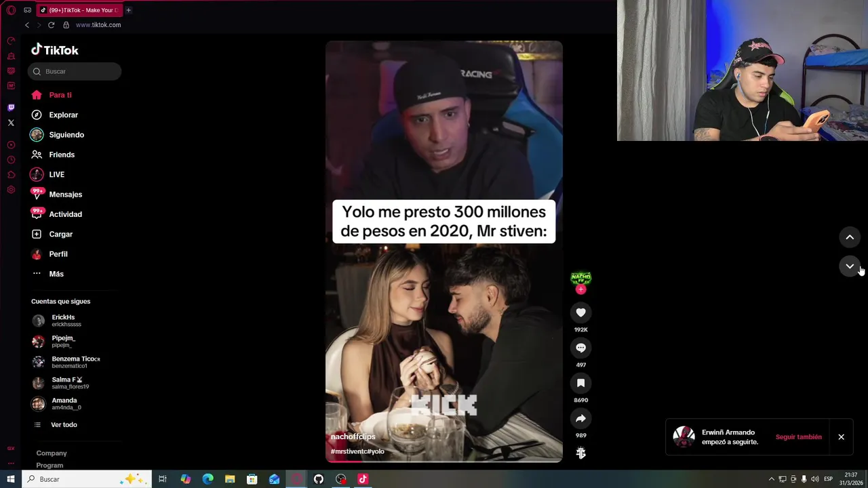Open Twitch panel in Opera sidebar
This screenshot has width=868, height=488.
(11, 108)
